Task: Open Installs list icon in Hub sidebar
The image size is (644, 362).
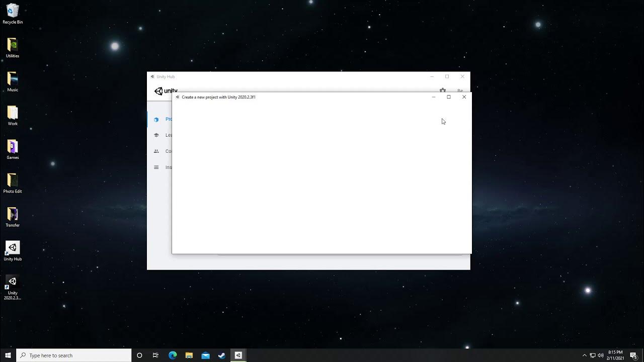Action: 156,167
